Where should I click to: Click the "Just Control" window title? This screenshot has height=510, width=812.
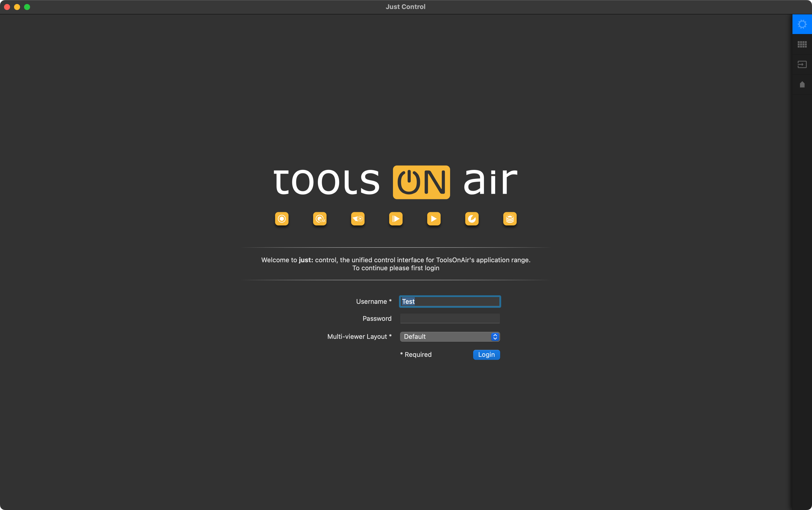click(x=406, y=7)
